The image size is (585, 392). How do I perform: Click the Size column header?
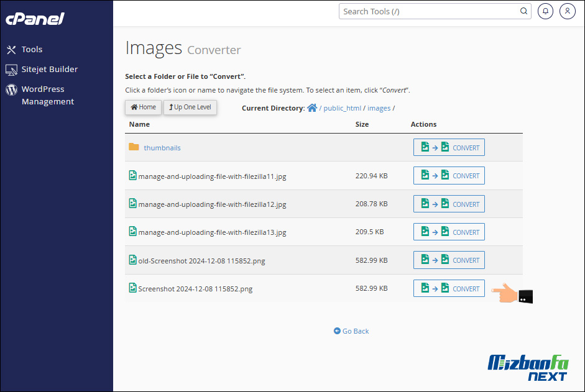[362, 124]
